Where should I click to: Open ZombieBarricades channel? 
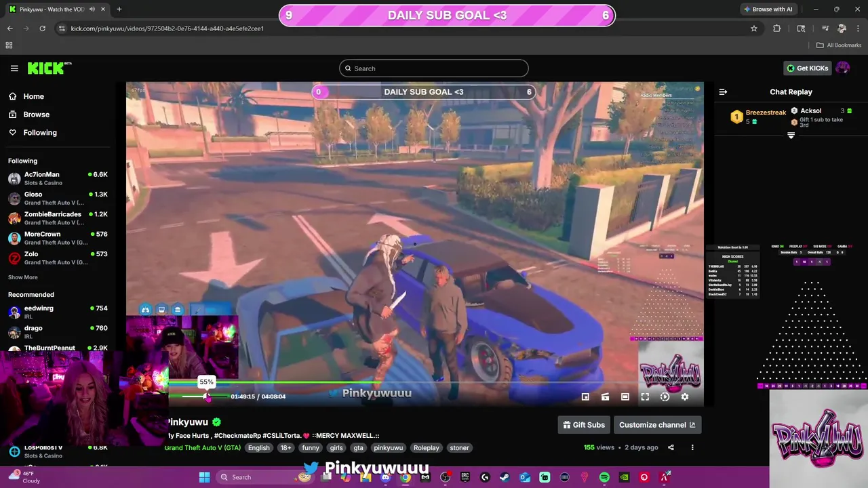tap(57, 218)
